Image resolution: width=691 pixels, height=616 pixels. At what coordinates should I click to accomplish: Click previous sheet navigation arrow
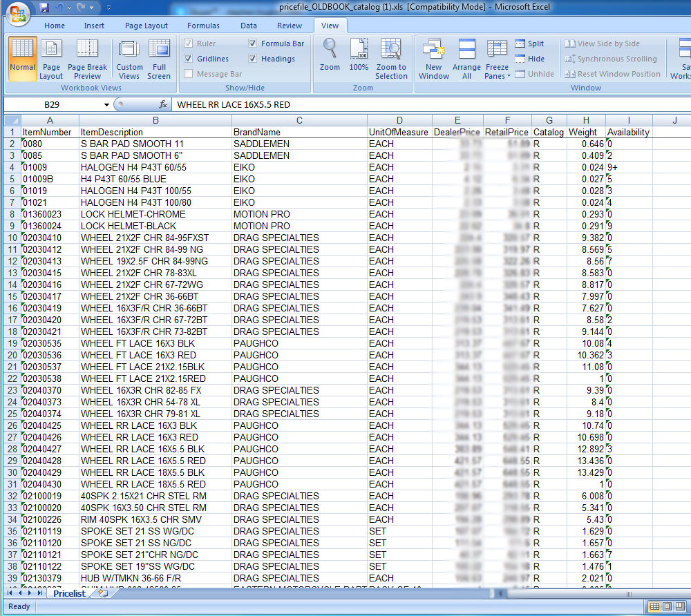pos(19,593)
